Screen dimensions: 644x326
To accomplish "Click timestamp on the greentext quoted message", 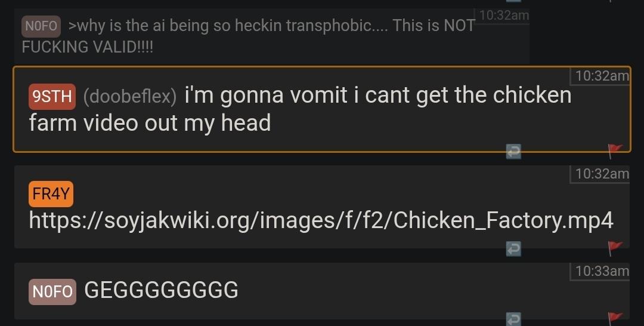I will [x=503, y=16].
